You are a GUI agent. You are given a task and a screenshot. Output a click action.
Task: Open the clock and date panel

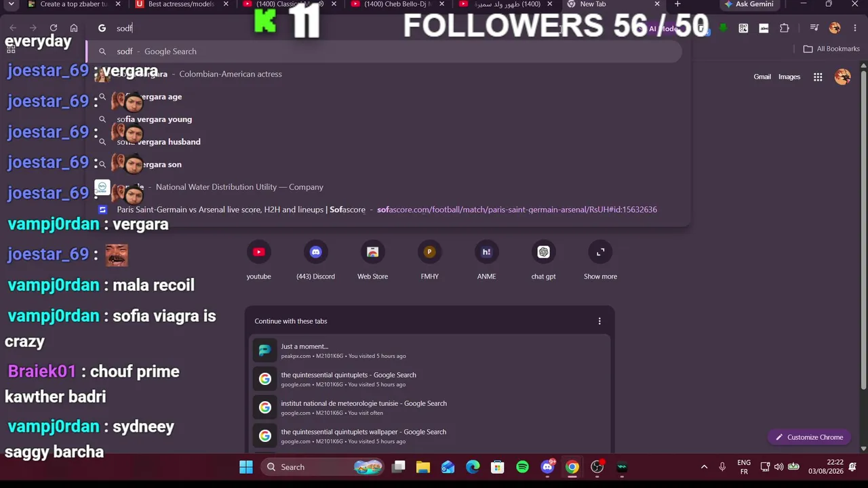tap(826, 467)
